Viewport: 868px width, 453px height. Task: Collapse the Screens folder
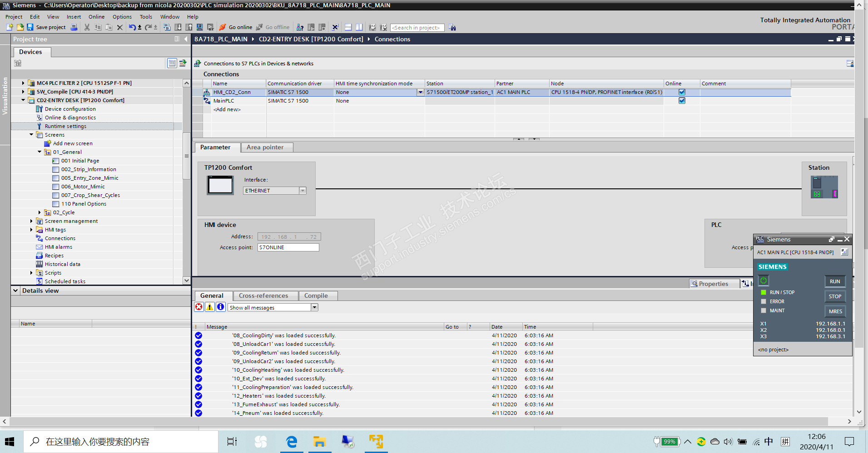[31, 135]
